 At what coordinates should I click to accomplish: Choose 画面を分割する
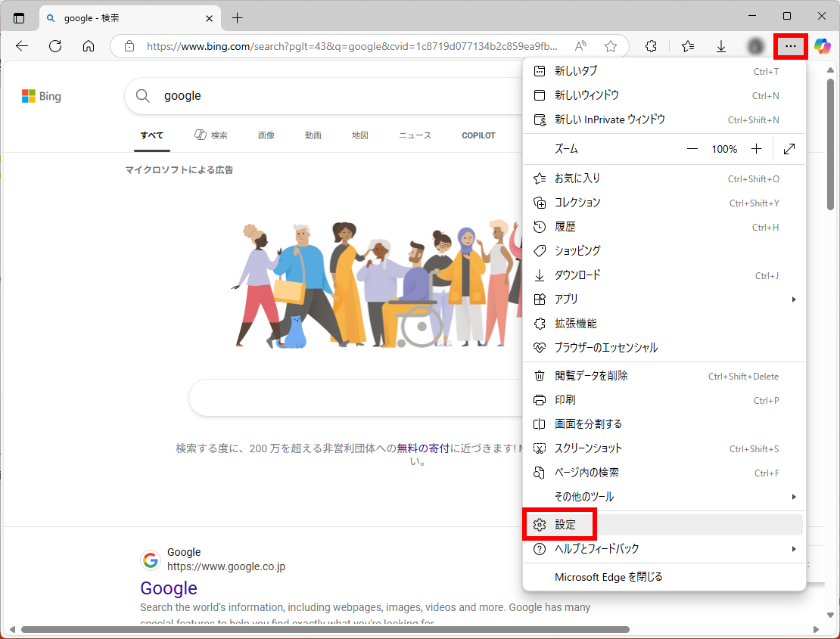[664, 424]
